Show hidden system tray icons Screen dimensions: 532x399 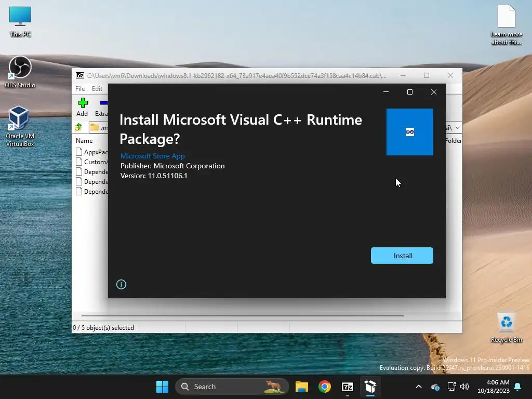(419, 387)
